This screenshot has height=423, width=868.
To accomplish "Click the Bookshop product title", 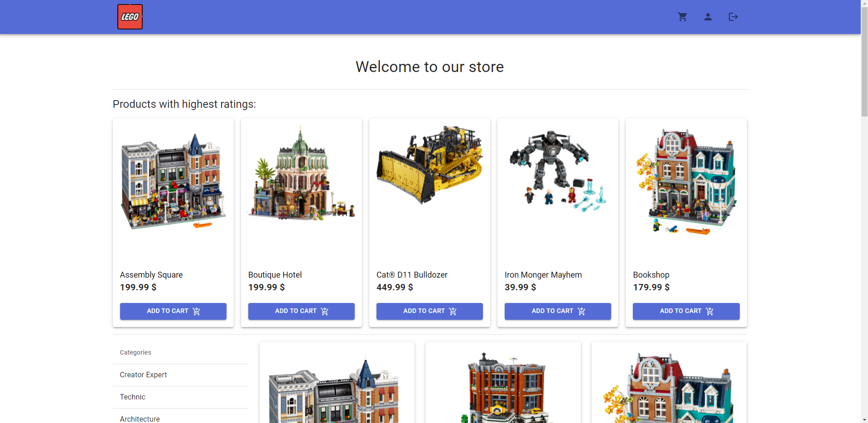I will coord(651,275).
